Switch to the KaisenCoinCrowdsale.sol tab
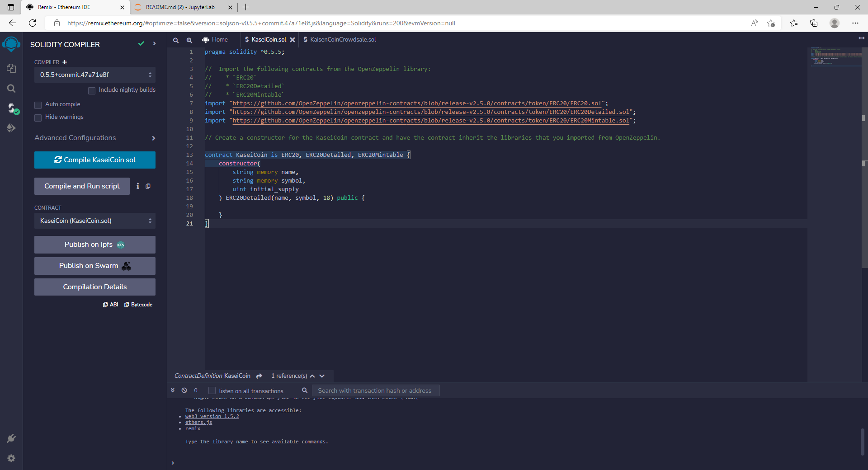Image resolution: width=868 pixels, height=470 pixels. (x=340, y=40)
